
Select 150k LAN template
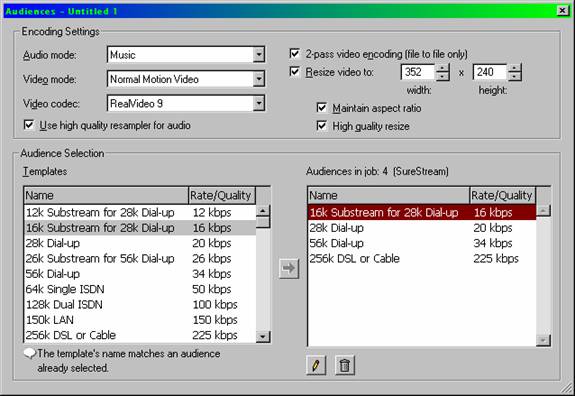coord(140,320)
